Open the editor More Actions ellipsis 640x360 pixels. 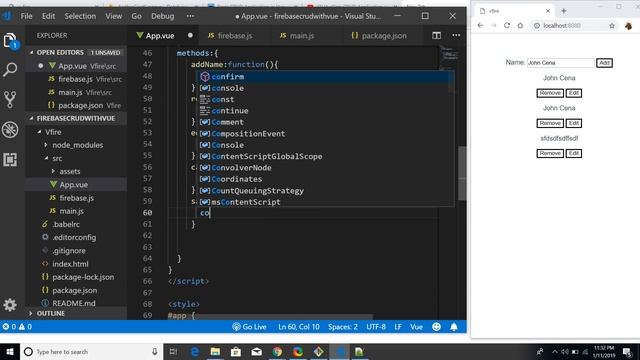click(x=456, y=36)
